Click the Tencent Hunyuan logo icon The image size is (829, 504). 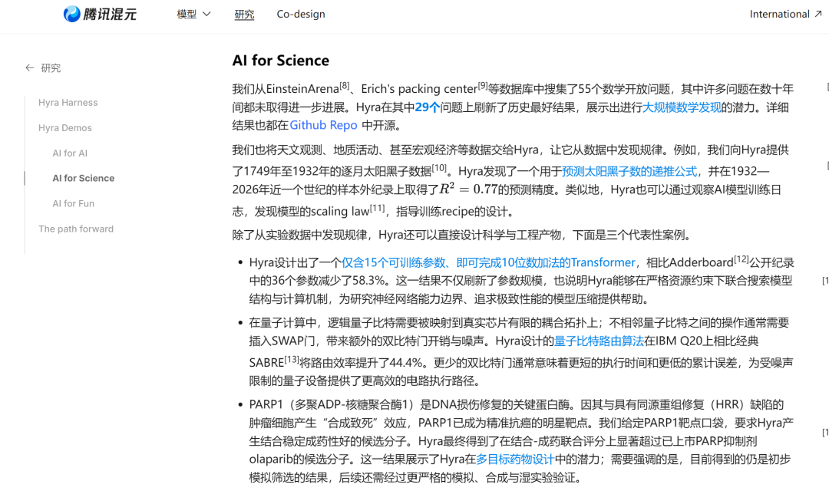pyautogui.click(x=72, y=14)
